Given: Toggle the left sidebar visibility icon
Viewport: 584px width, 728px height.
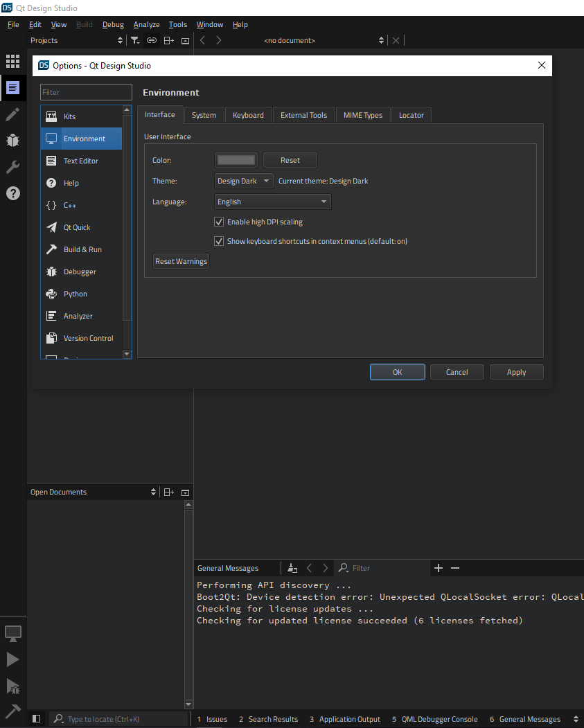Looking at the screenshot, I should (37, 719).
